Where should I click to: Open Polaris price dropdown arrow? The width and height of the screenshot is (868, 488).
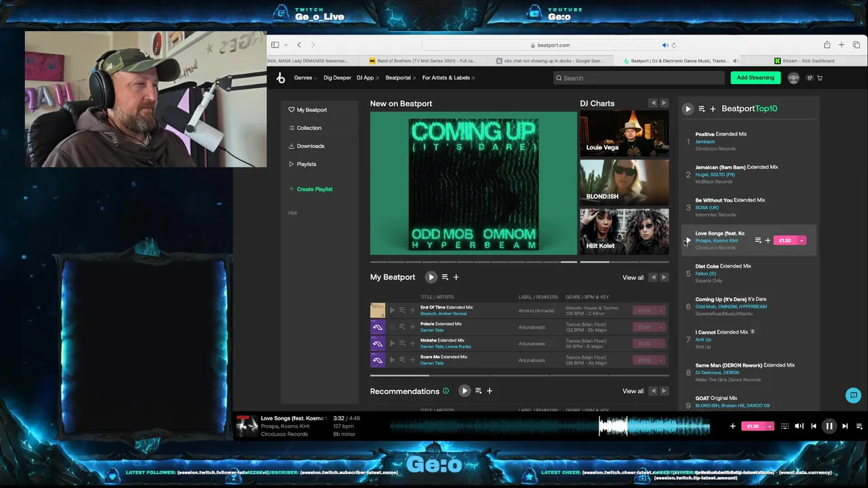pyautogui.click(x=661, y=327)
